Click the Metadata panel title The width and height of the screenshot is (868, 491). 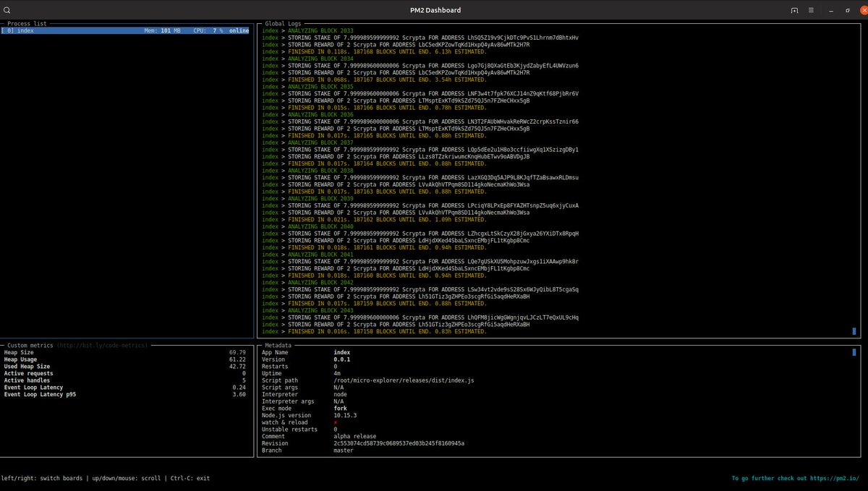278,346
